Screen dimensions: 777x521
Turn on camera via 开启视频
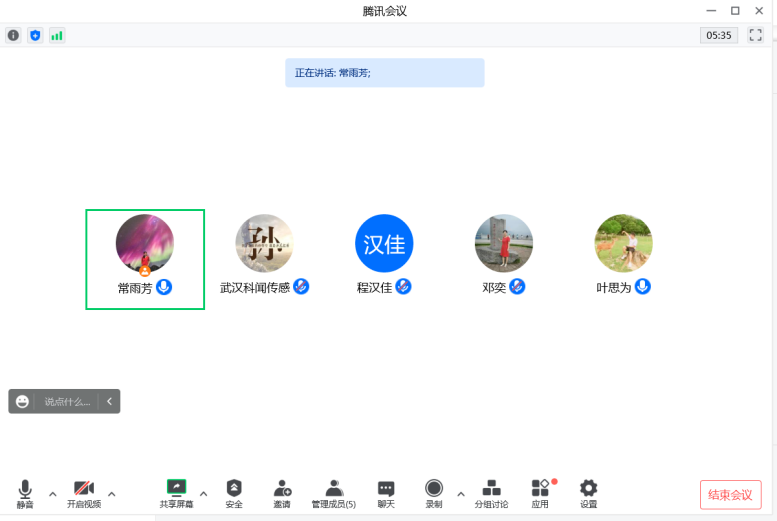click(84, 493)
